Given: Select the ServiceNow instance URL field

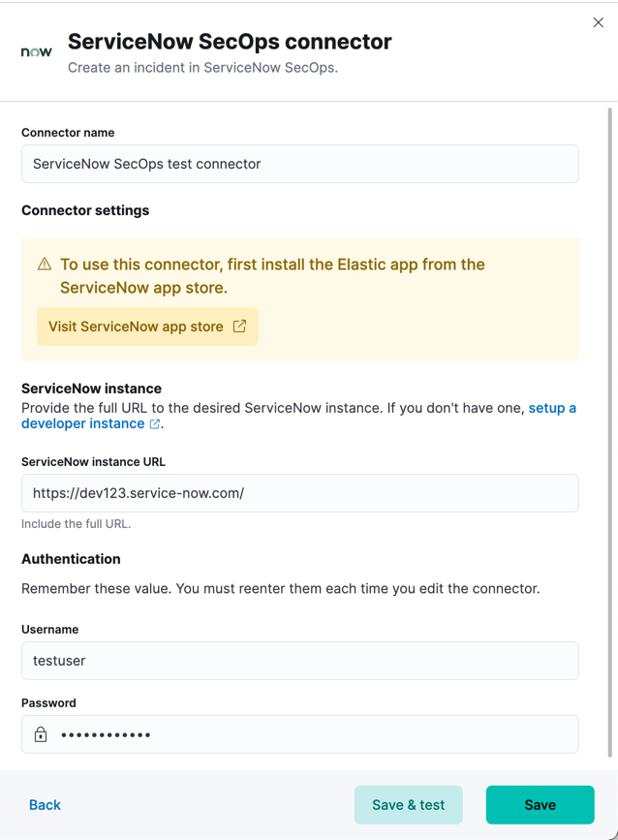Looking at the screenshot, I should 300,493.
